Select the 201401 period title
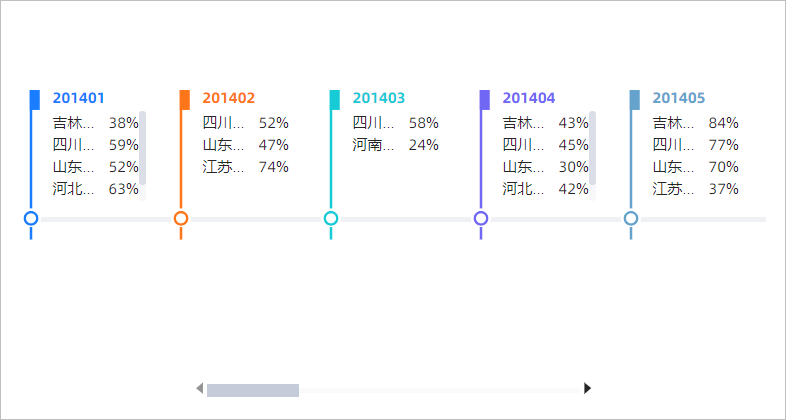The width and height of the screenshot is (786, 420). click(x=78, y=98)
